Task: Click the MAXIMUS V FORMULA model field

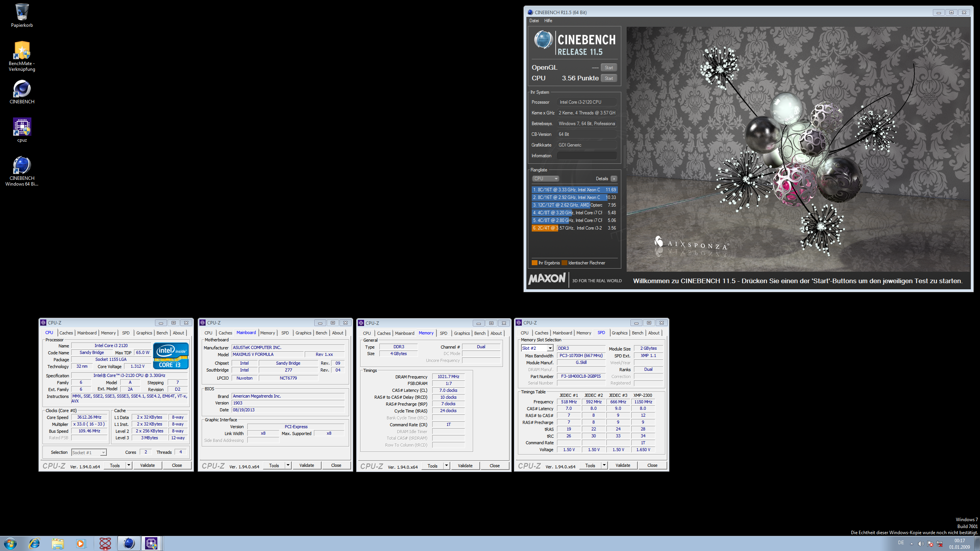Action: [x=267, y=355]
